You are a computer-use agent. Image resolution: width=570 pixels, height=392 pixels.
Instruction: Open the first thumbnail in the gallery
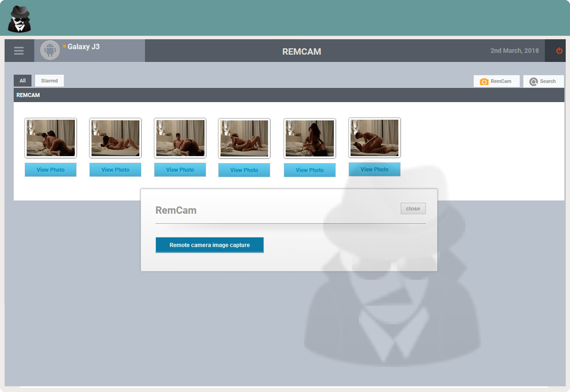click(51, 138)
